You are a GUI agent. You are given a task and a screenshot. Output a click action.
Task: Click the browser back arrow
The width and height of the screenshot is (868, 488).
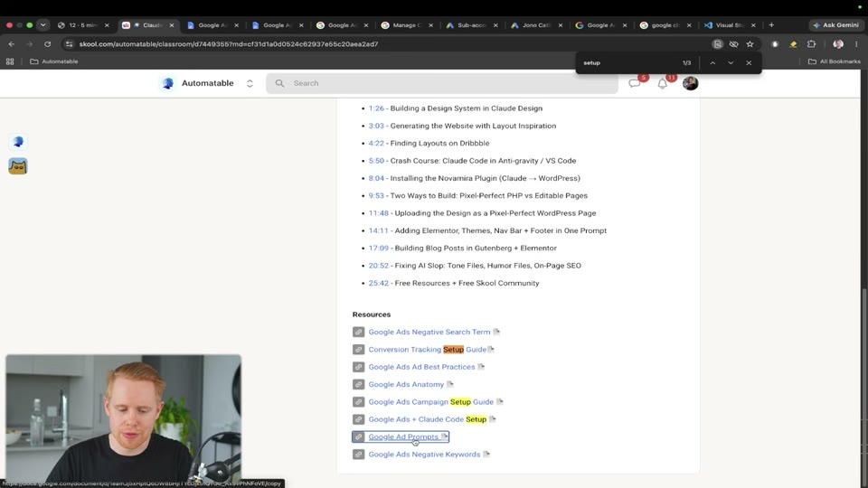click(x=12, y=43)
